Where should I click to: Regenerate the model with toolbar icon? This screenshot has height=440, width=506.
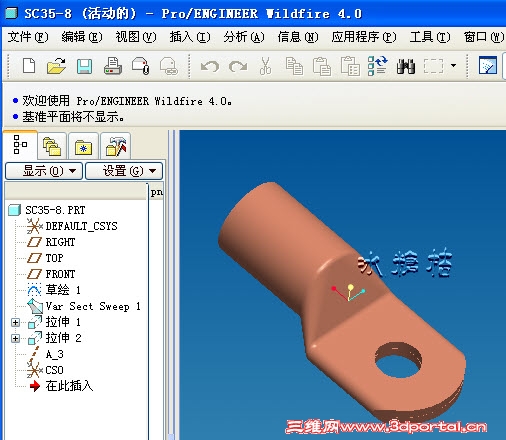tap(378, 66)
